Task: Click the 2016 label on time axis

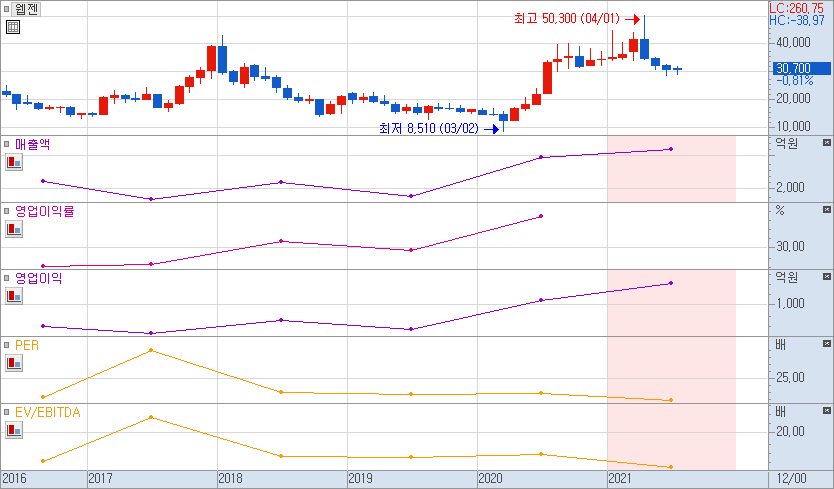Action: 14,478
